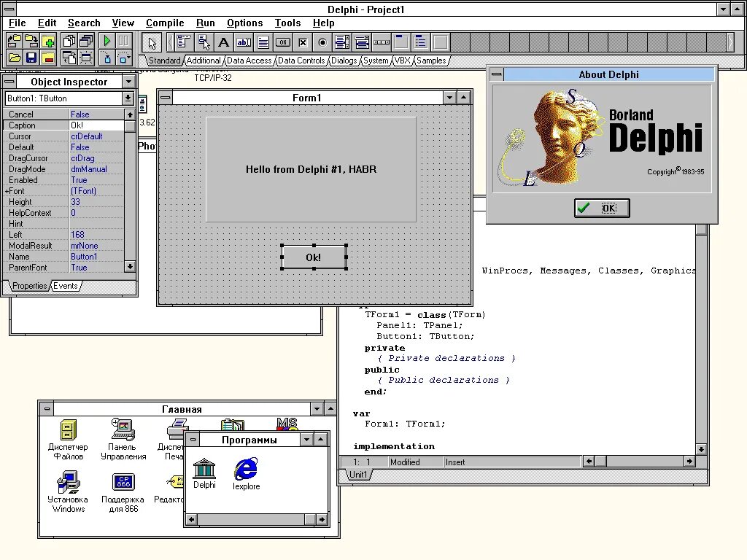Open the Tools menu
This screenshot has height=560, width=747.
point(287,23)
